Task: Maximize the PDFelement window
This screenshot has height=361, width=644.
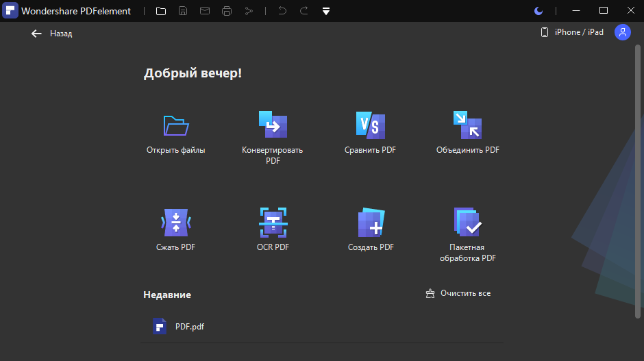Action: (x=604, y=11)
